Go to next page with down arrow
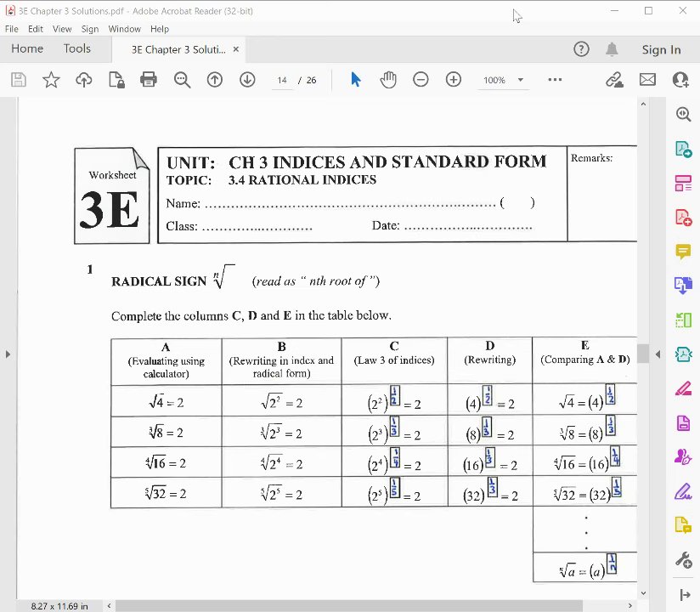This screenshot has width=700, height=612. pos(247,80)
